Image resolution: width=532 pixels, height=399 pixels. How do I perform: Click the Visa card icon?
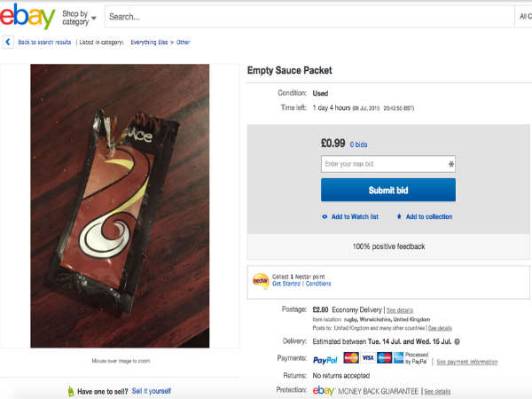[368, 358]
